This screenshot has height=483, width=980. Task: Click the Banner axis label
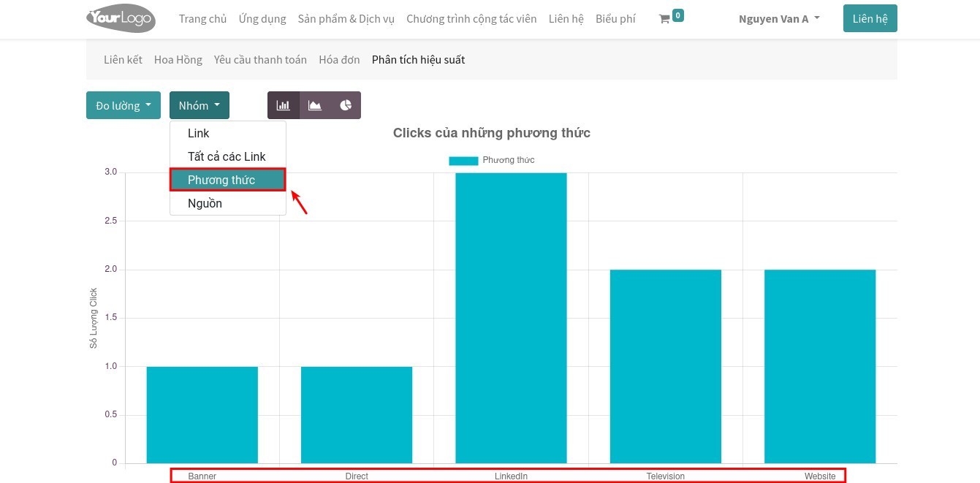202,476
